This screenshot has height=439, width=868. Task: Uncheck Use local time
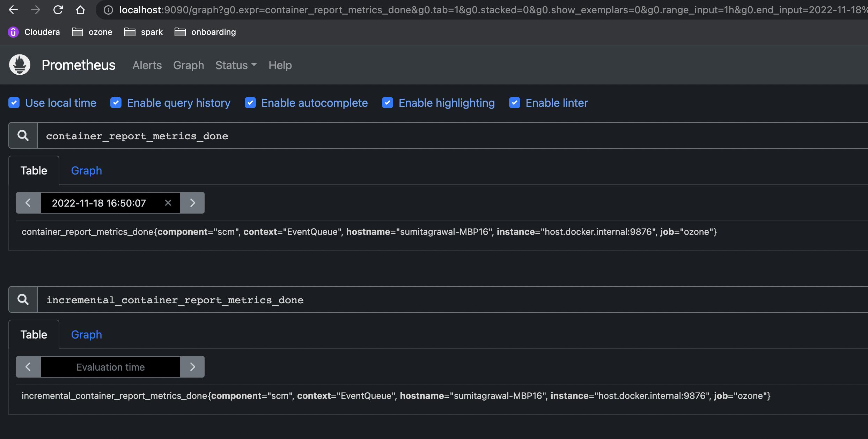14,103
